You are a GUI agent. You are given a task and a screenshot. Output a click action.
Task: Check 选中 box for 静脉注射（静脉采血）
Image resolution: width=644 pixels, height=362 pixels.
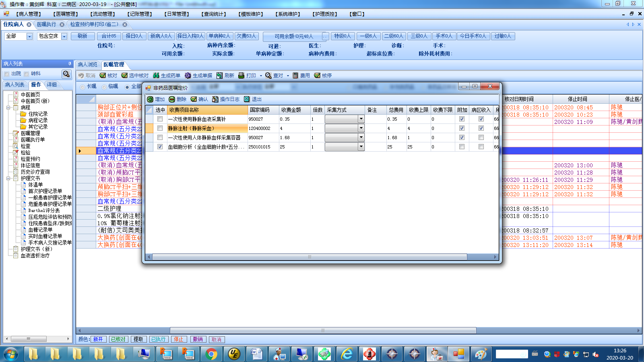(x=160, y=128)
